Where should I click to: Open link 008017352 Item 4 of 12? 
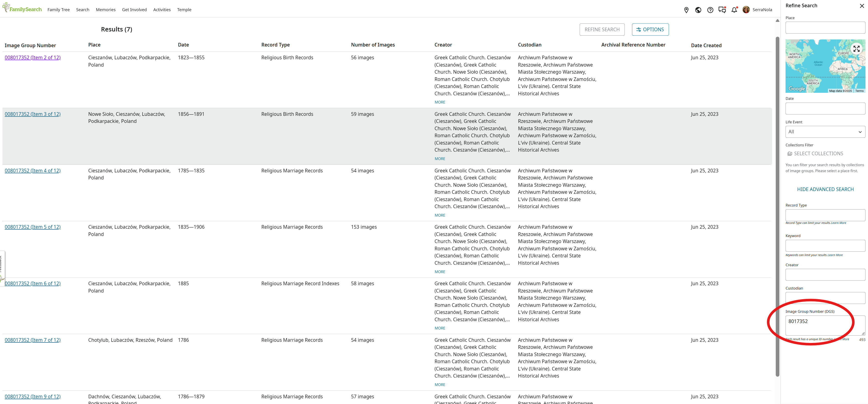(x=33, y=171)
